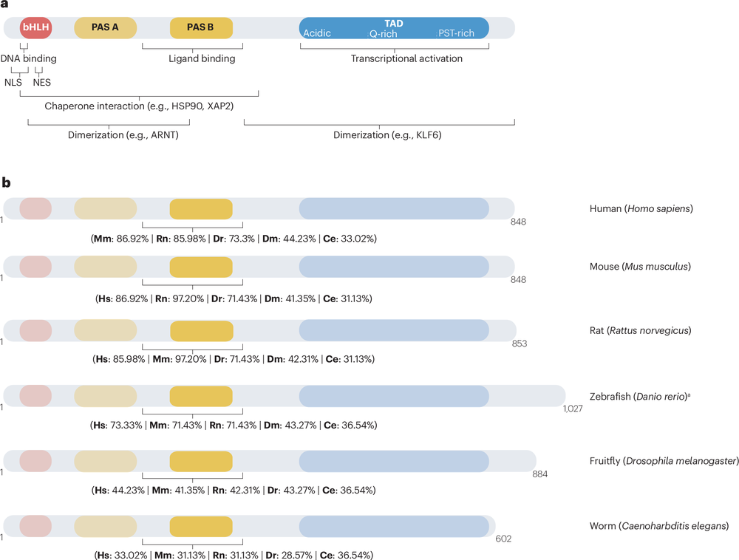The image size is (739, 560).
Task: Click PAS B domain in the Rat row
Action: tap(201, 330)
